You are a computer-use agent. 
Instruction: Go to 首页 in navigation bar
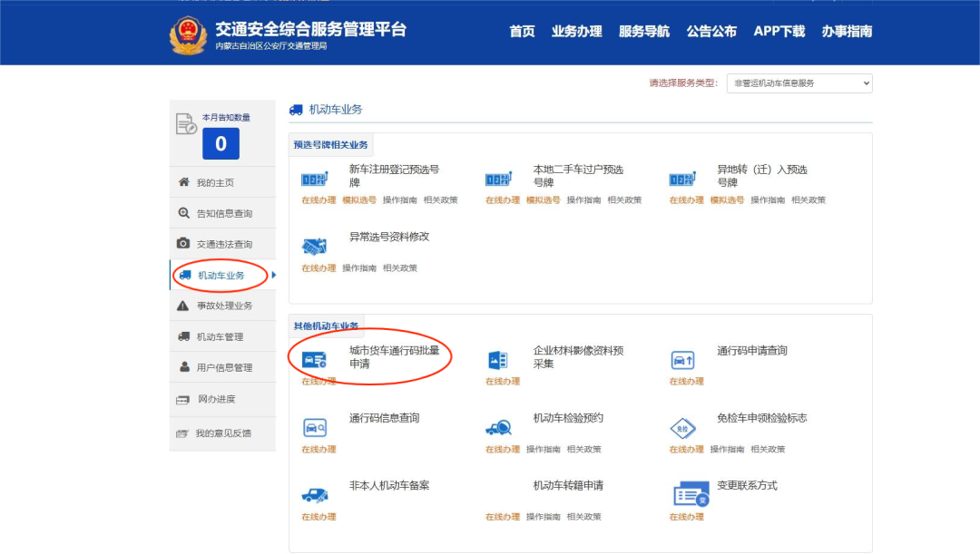[x=522, y=32]
